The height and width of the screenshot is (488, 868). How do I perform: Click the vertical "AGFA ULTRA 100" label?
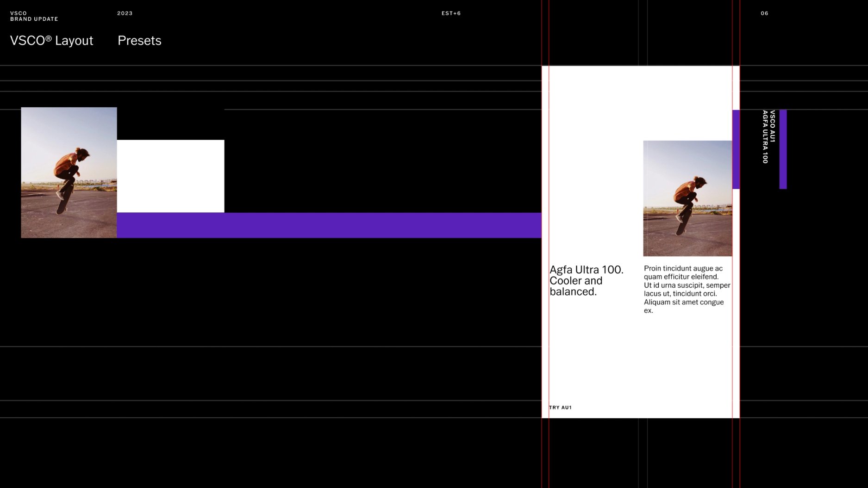765,136
